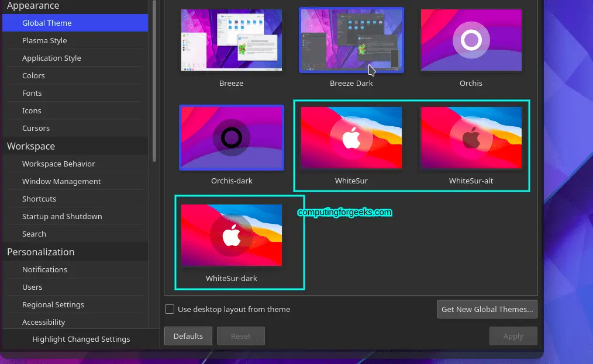The image size is (593, 364).
Task: Open Workspace Behavior settings
Action: (x=75, y=164)
